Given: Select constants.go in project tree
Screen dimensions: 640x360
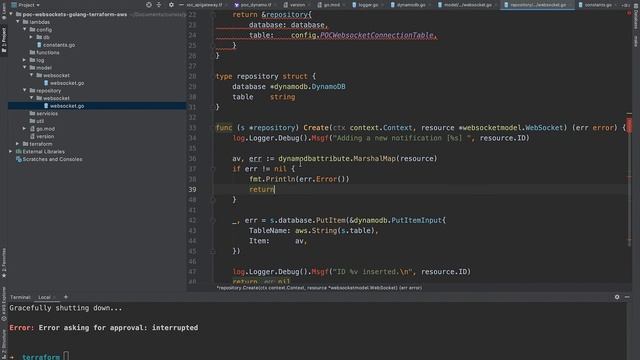Looking at the screenshot, I should 59,45.
